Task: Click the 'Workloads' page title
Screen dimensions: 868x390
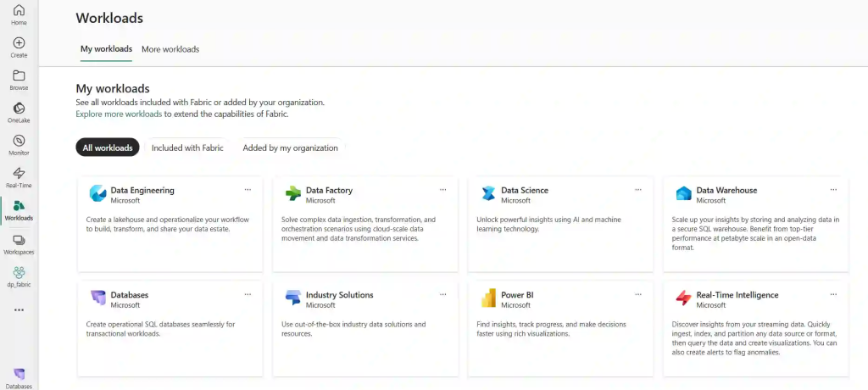Action: (x=109, y=18)
